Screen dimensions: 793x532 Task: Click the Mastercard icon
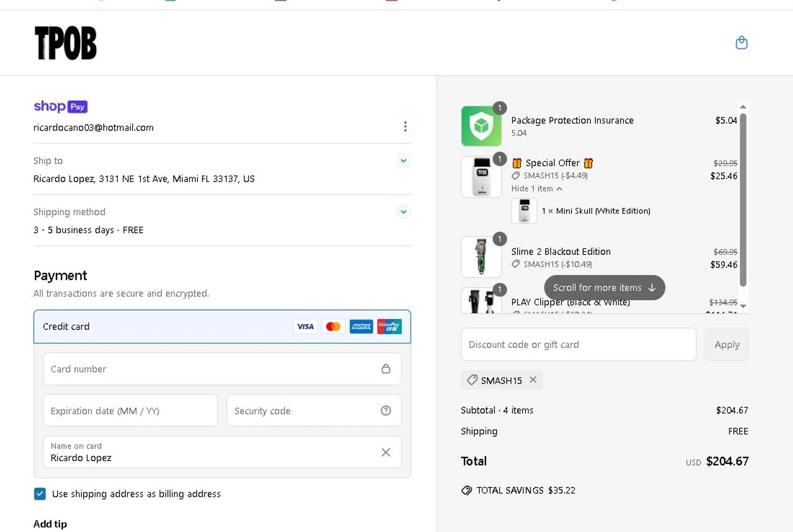[x=333, y=327]
